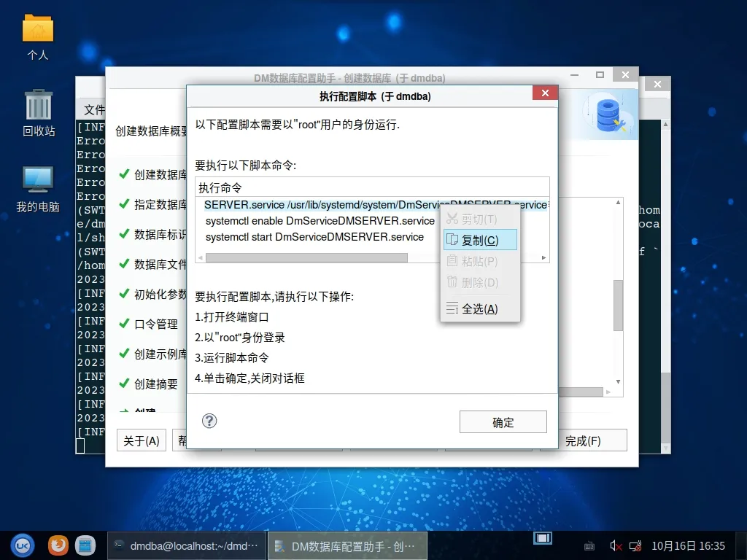Click right arrow of command list scrollbar
The height and width of the screenshot is (560, 747).
tap(544, 257)
